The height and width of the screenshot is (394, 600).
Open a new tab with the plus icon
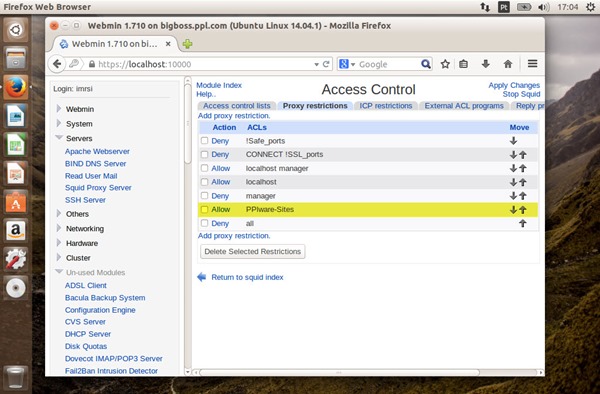tap(187, 44)
